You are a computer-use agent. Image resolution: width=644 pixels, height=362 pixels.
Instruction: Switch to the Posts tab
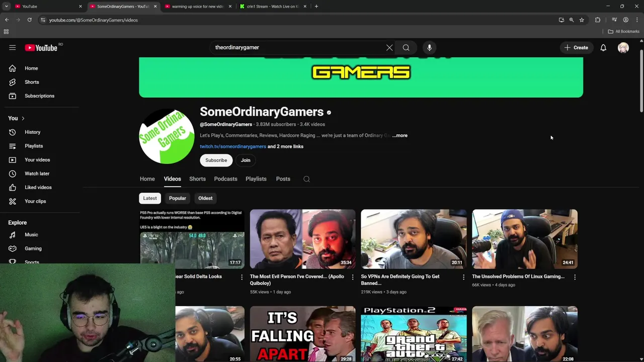(x=283, y=179)
